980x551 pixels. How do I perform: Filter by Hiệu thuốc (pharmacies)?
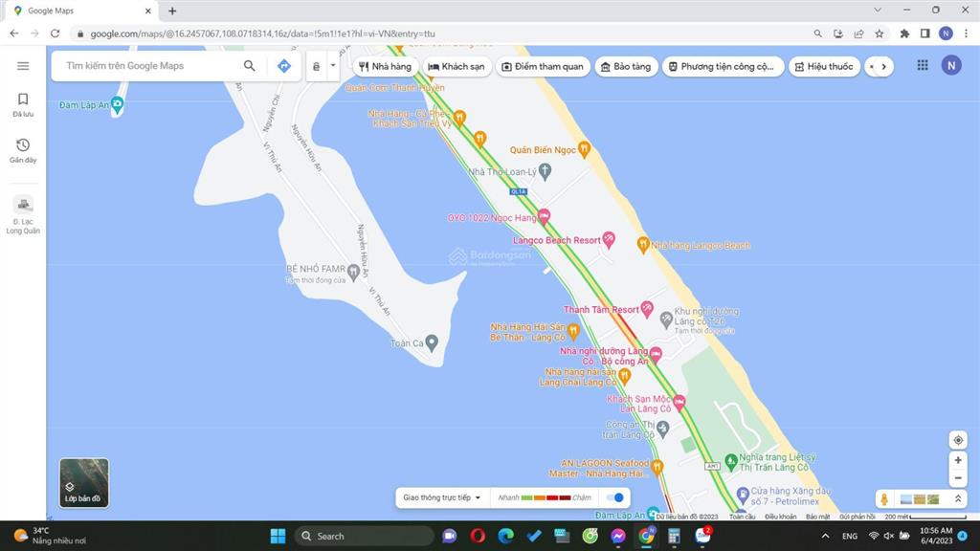coord(824,66)
